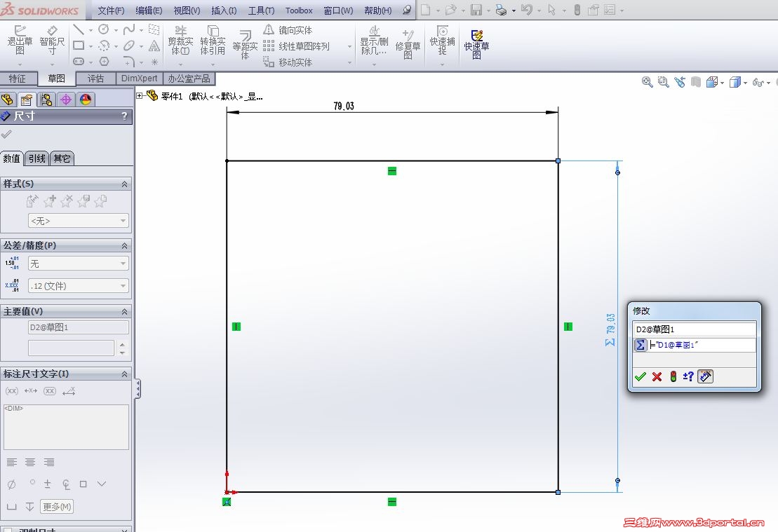Click Zoom to Area in view toolbar

point(664,82)
